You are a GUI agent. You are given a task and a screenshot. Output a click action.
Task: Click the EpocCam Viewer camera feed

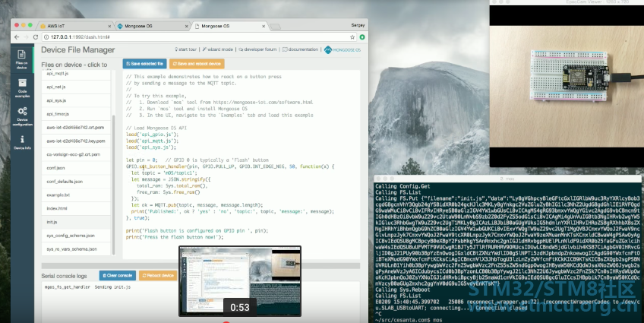click(x=567, y=86)
